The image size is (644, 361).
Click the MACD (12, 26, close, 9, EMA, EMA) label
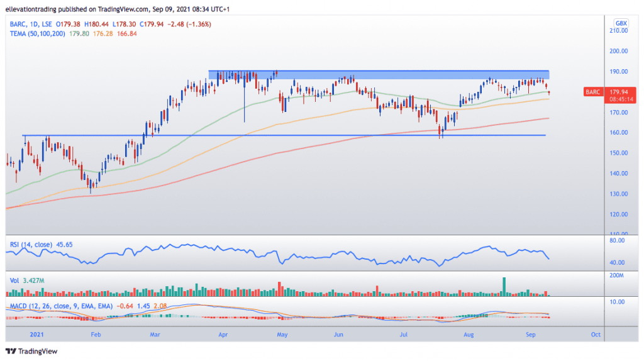coord(61,306)
